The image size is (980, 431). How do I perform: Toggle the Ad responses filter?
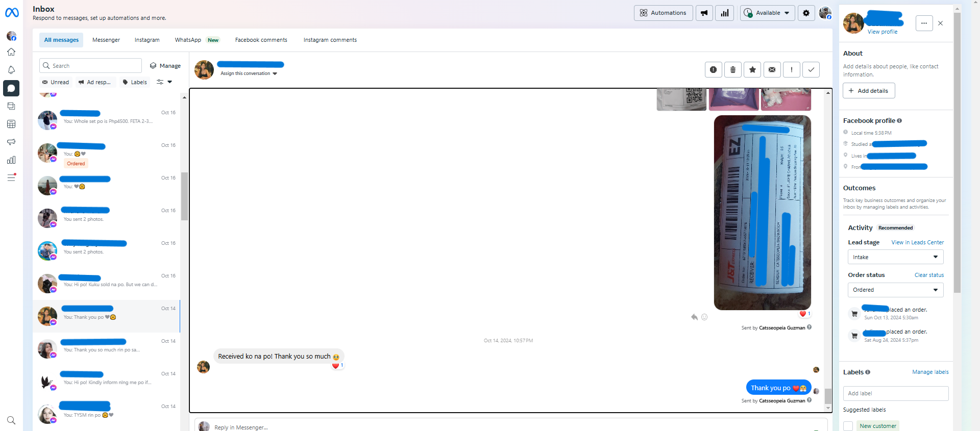click(95, 82)
